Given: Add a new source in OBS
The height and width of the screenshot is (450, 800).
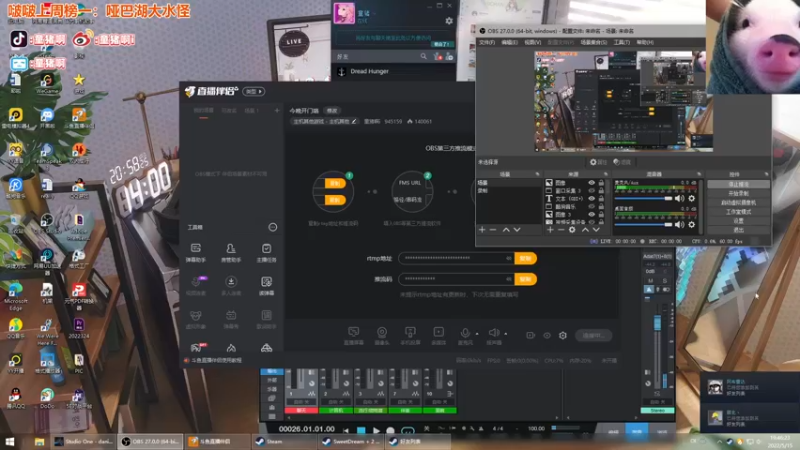Looking at the screenshot, I should pos(550,230).
